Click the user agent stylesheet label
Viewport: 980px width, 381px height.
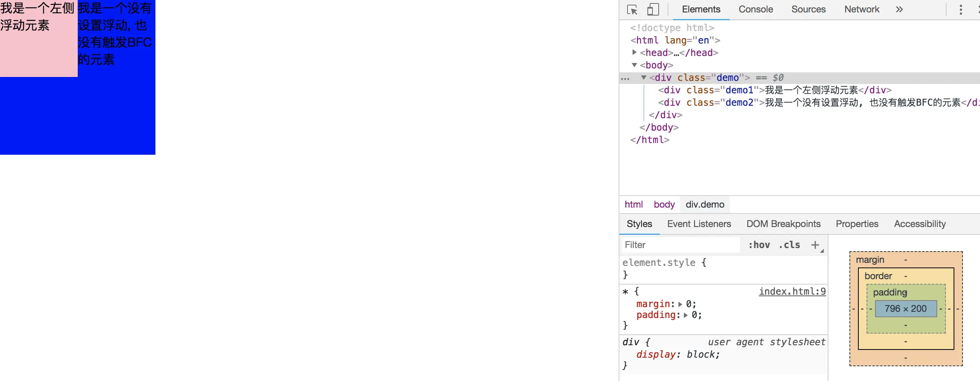click(767, 342)
